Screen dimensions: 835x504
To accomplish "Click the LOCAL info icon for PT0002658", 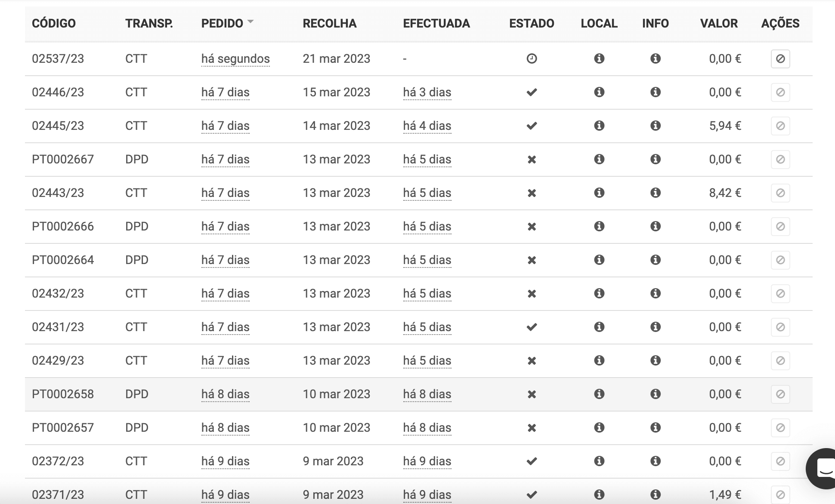I will click(x=599, y=394).
